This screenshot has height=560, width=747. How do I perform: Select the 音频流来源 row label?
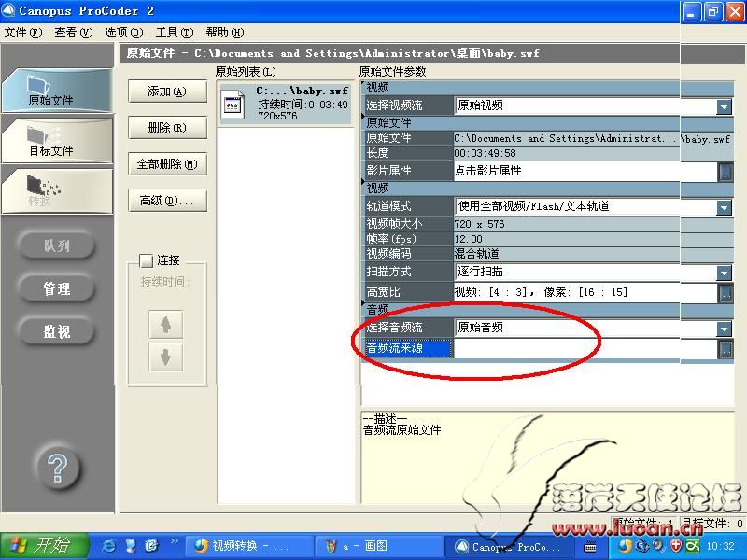(408, 348)
